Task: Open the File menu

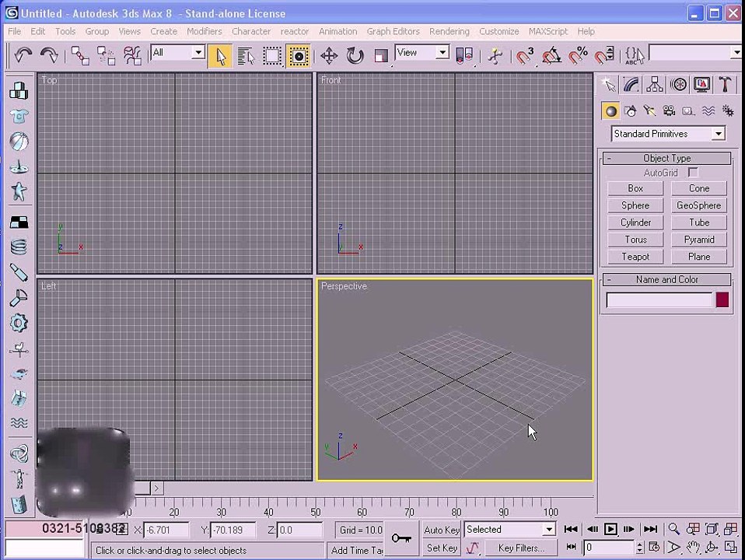Action: point(14,31)
